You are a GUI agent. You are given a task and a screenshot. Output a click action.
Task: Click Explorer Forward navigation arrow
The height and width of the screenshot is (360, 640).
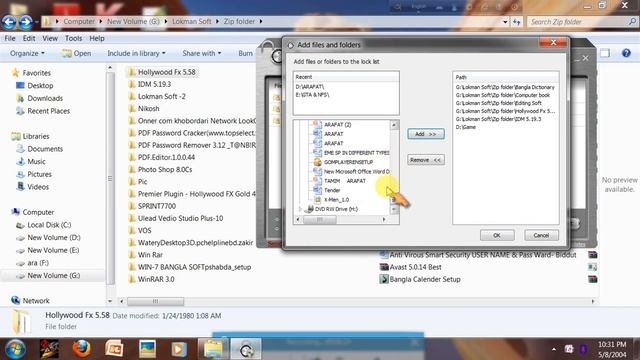[x=26, y=22]
